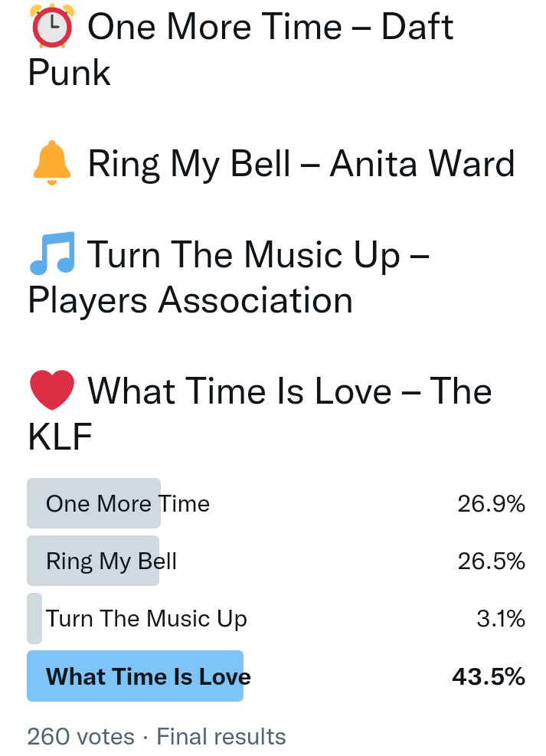Image resolution: width=546 pixels, height=756 pixels.
Task: Click the blue music notes emoji
Action: tap(51, 254)
